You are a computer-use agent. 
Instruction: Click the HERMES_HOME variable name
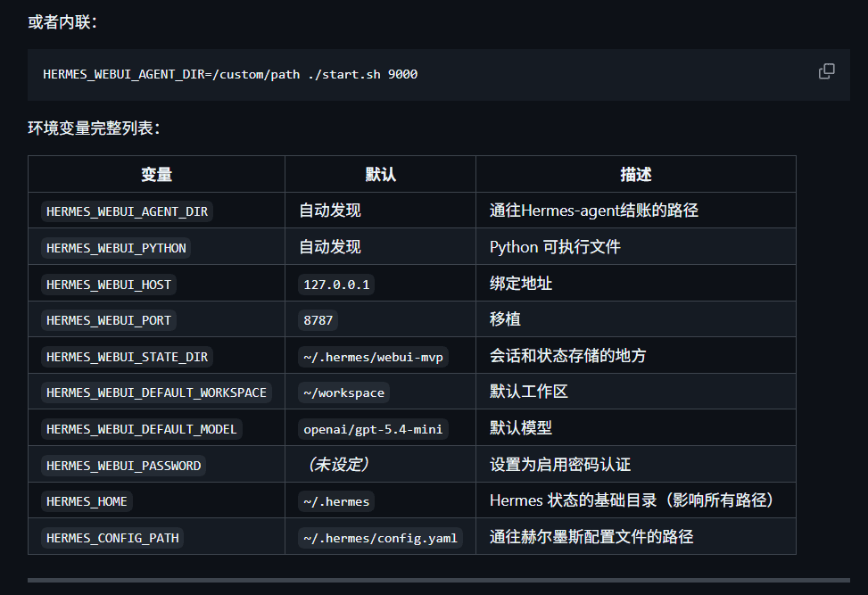(x=87, y=502)
